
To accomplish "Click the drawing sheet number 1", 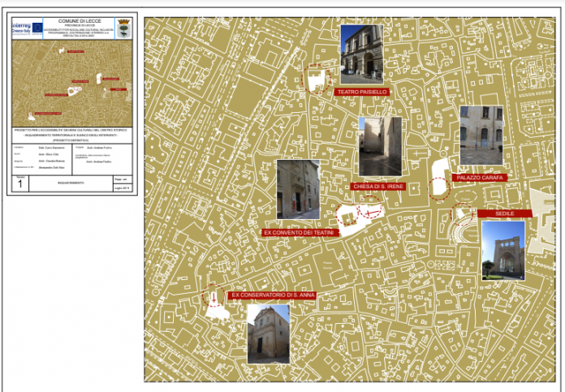I will click(x=20, y=184).
